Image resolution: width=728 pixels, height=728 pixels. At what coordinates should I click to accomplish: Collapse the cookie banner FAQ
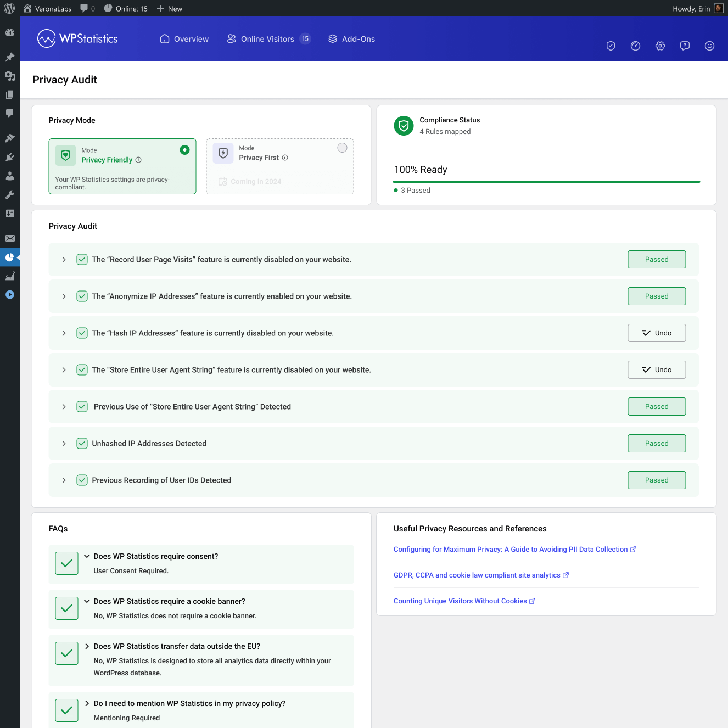point(87,601)
